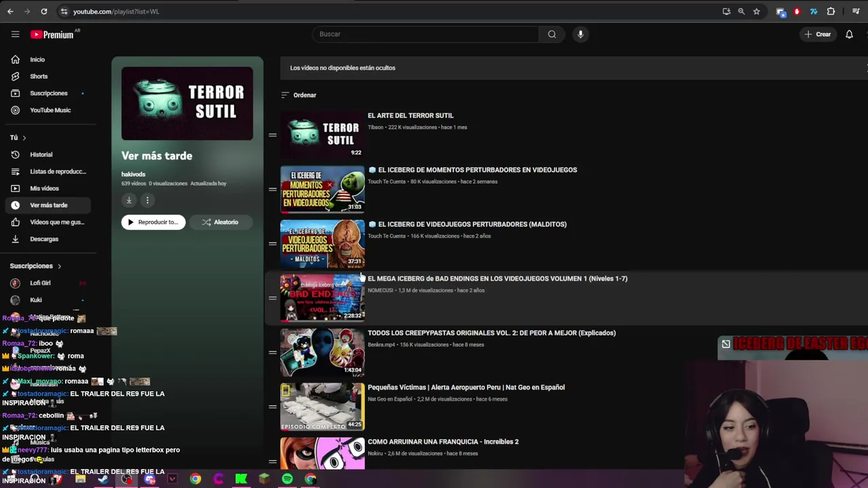Open the Ordenar sort dropdown

click(x=298, y=95)
